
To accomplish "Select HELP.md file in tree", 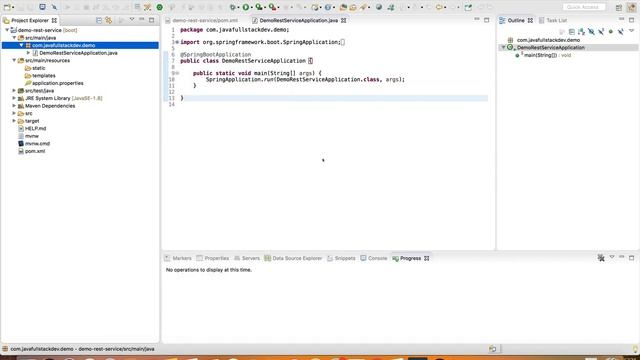I will pos(35,128).
